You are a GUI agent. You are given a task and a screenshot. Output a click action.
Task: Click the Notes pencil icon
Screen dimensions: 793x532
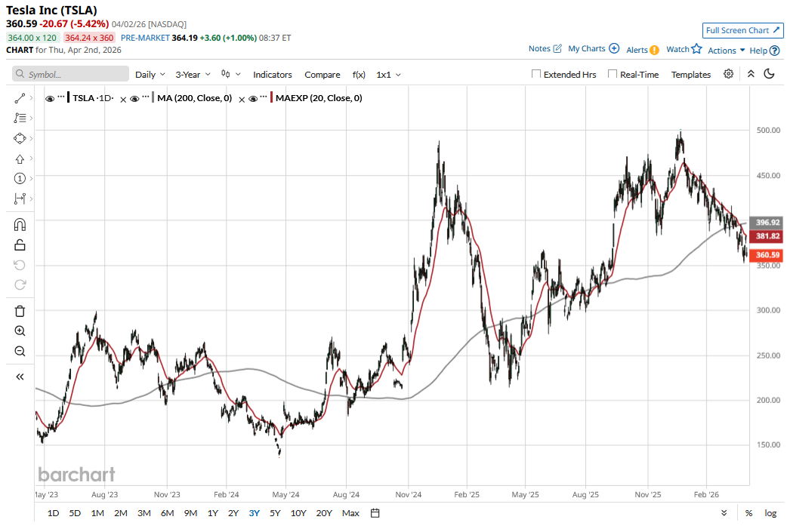point(557,48)
